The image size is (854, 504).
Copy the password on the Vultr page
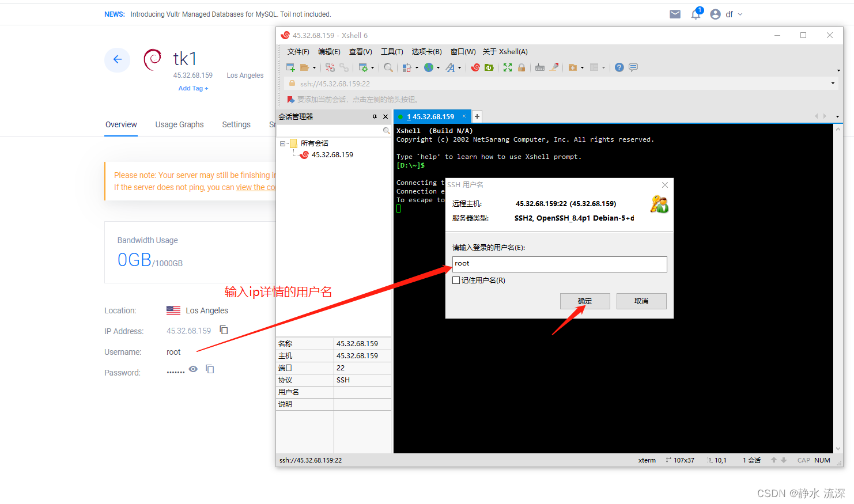pyautogui.click(x=210, y=369)
